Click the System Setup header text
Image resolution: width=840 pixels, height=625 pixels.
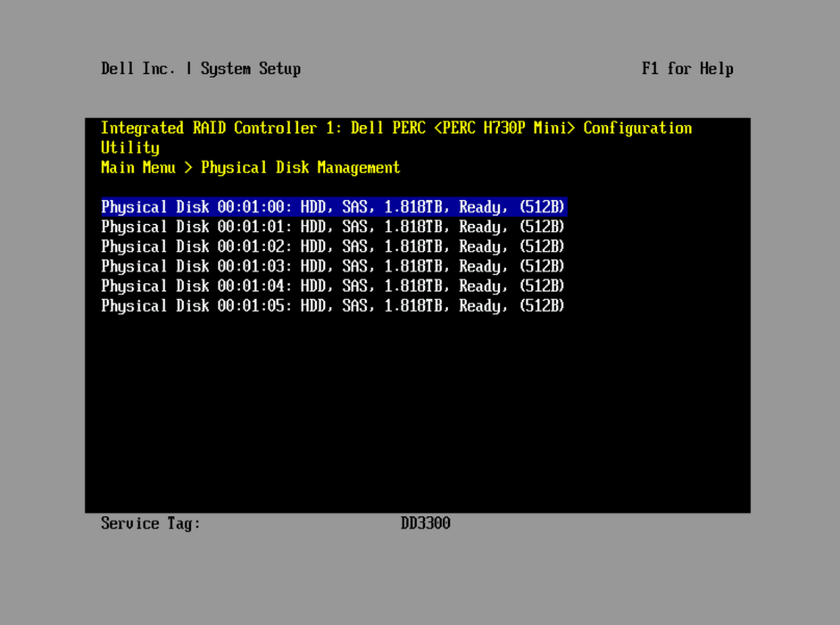click(x=250, y=69)
